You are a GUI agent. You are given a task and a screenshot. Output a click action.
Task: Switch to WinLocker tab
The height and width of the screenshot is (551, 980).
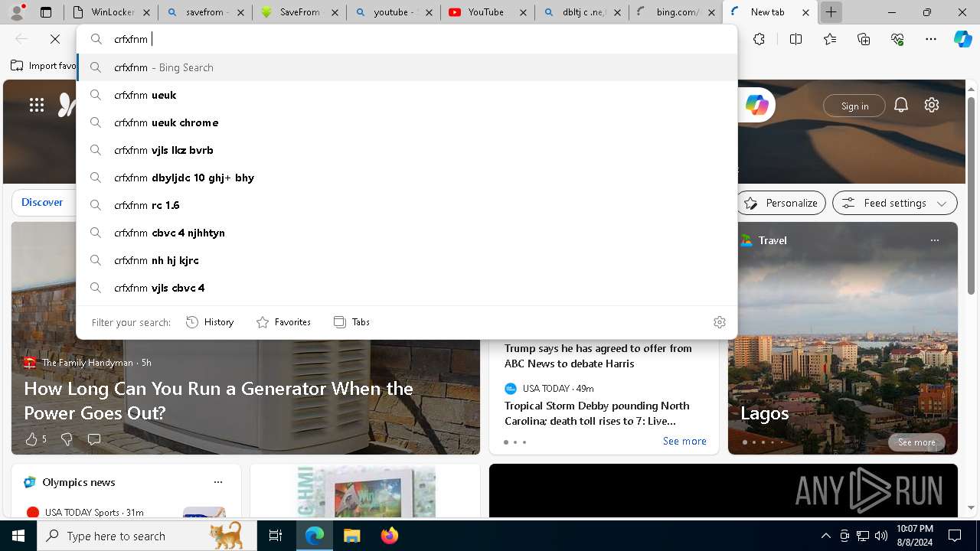[x=112, y=12]
